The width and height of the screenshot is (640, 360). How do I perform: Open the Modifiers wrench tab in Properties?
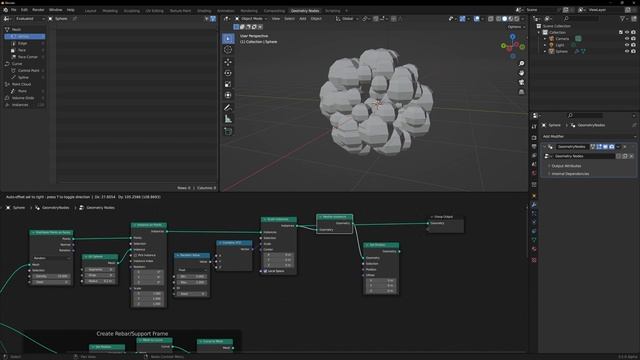(x=534, y=204)
